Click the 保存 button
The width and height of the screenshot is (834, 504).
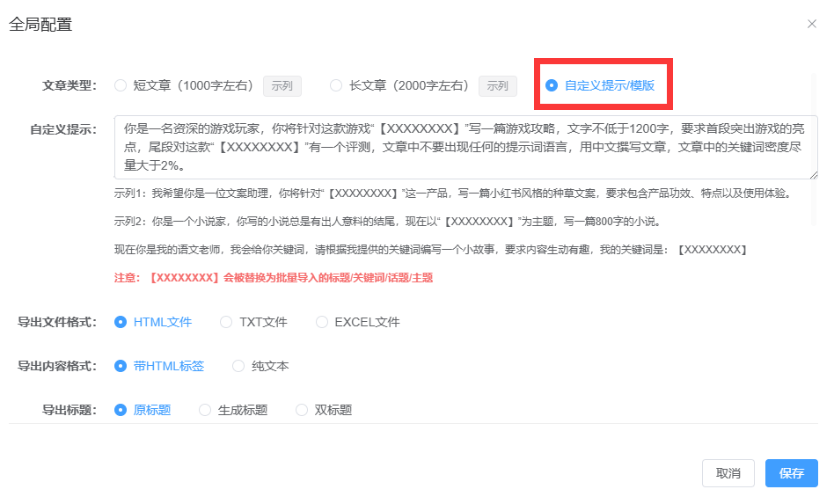(792, 473)
